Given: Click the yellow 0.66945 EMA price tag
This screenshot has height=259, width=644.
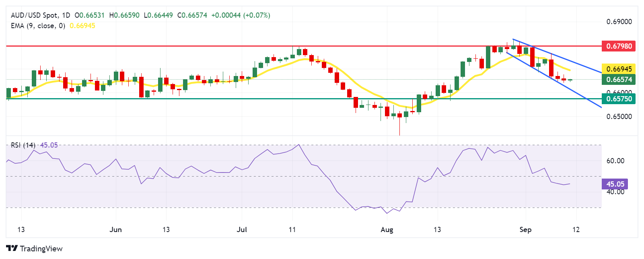Looking at the screenshot, I should coord(619,69).
